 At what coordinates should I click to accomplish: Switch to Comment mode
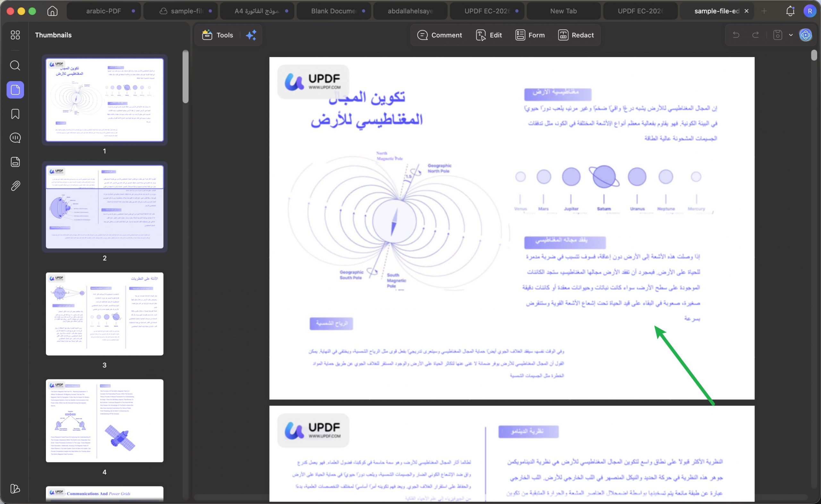[x=440, y=35]
